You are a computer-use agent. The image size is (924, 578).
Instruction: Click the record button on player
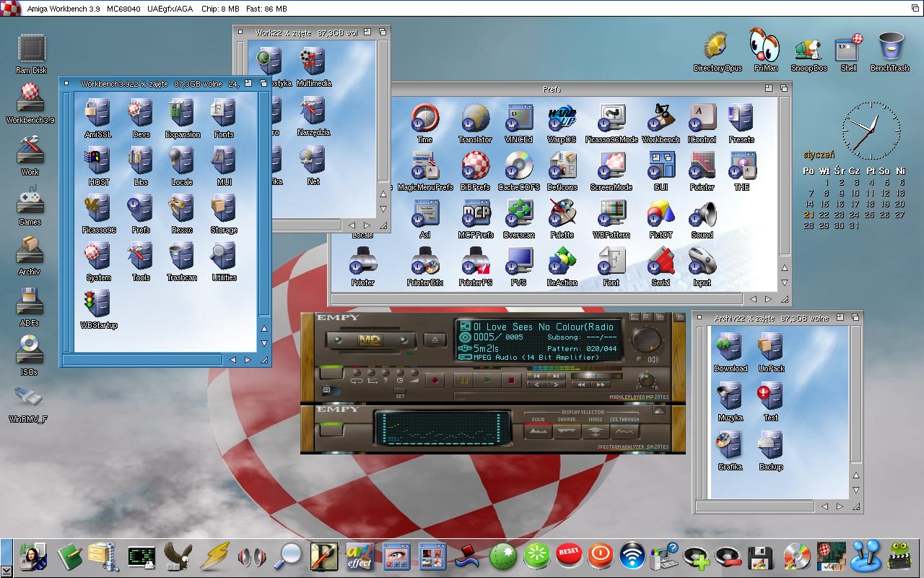pyautogui.click(x=435, y=380)
